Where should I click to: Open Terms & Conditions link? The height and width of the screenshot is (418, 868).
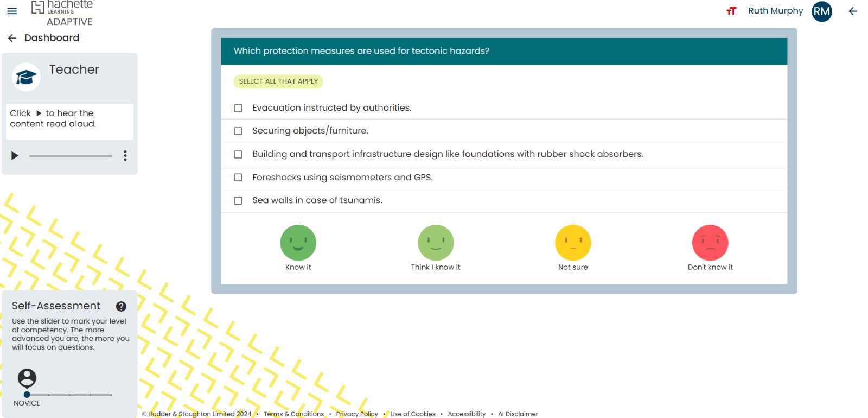(x=293, y=414)
